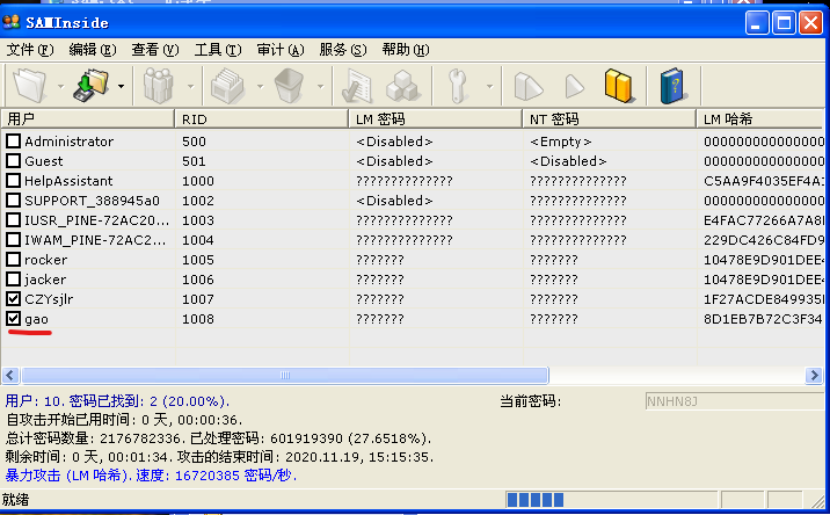Open the 查看(V) menu
Viewport: 831px width, 515px height.
coord(155,50)
